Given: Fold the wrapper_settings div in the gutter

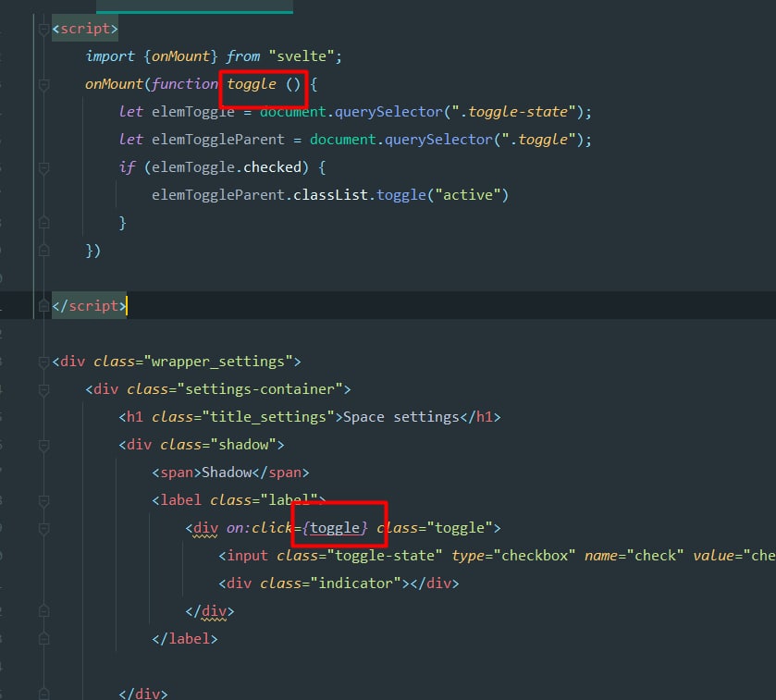Looking at the screenshot, I should coord(43,362).
